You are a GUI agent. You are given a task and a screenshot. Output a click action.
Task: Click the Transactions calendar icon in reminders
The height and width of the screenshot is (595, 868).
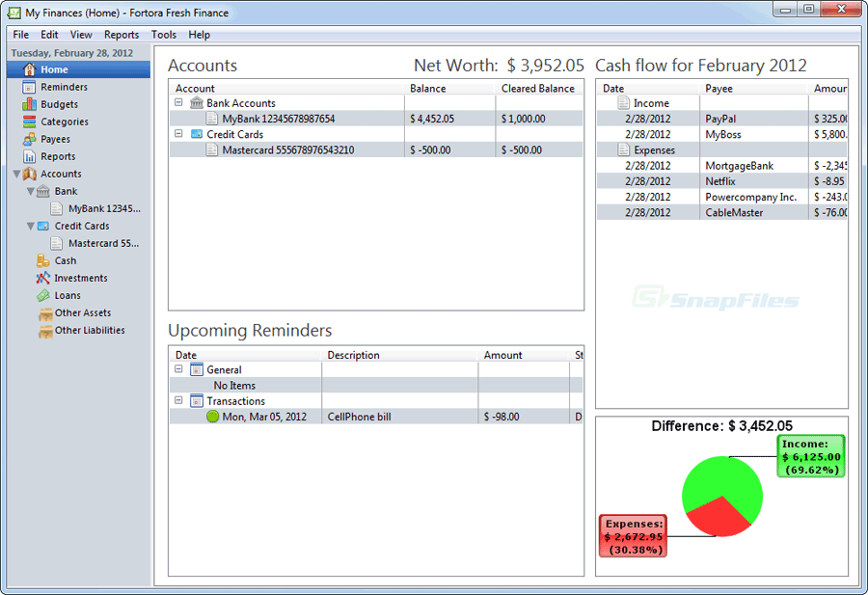[197, 401]
